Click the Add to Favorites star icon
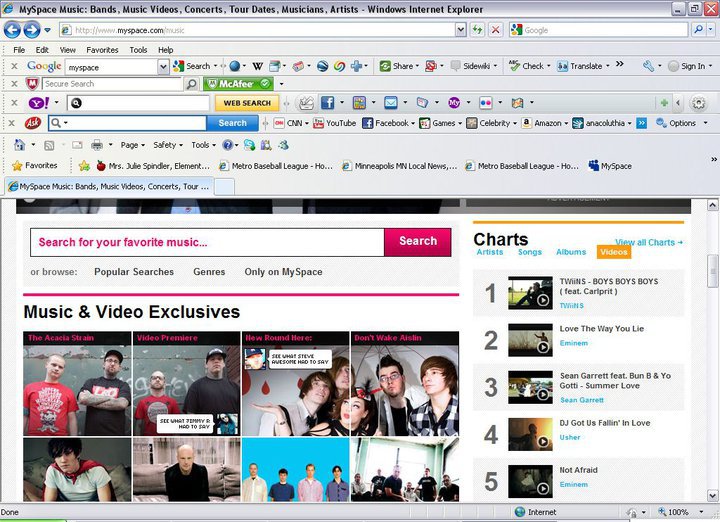 pos(84,166)
